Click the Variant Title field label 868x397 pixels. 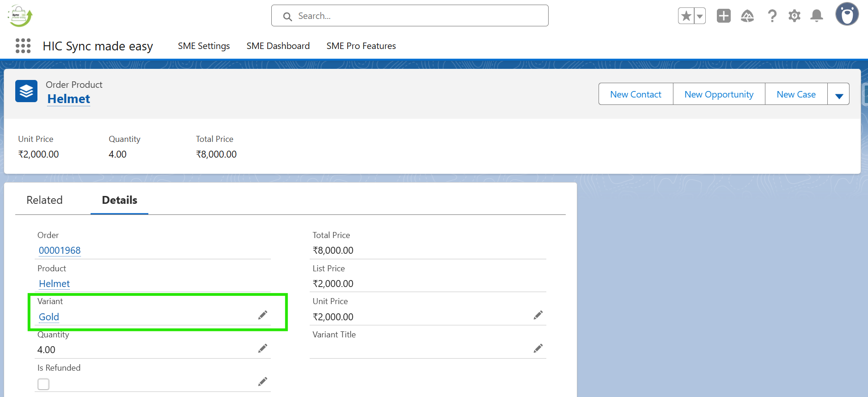point(334,335)
